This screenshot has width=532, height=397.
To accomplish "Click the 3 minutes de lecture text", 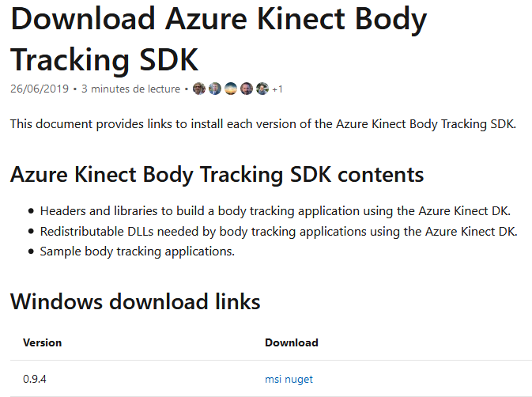I will click(130, 89).
